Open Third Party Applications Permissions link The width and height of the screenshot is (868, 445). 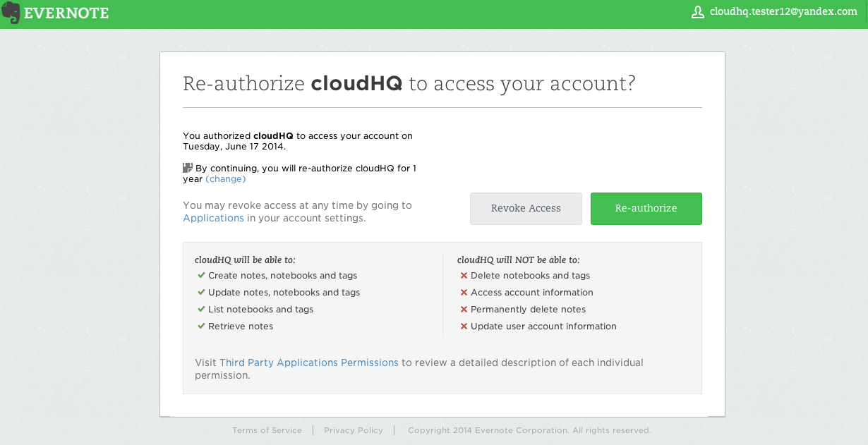(309, 362)
